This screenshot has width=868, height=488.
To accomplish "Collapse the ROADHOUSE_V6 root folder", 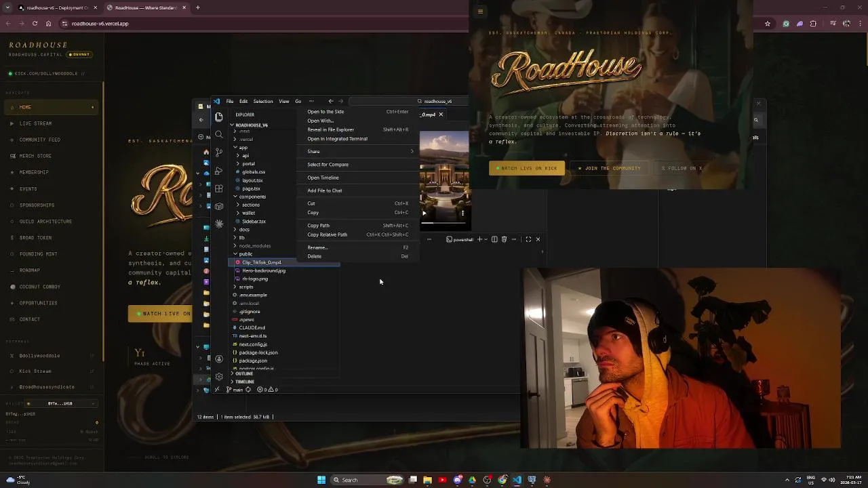I will [250, 125].
